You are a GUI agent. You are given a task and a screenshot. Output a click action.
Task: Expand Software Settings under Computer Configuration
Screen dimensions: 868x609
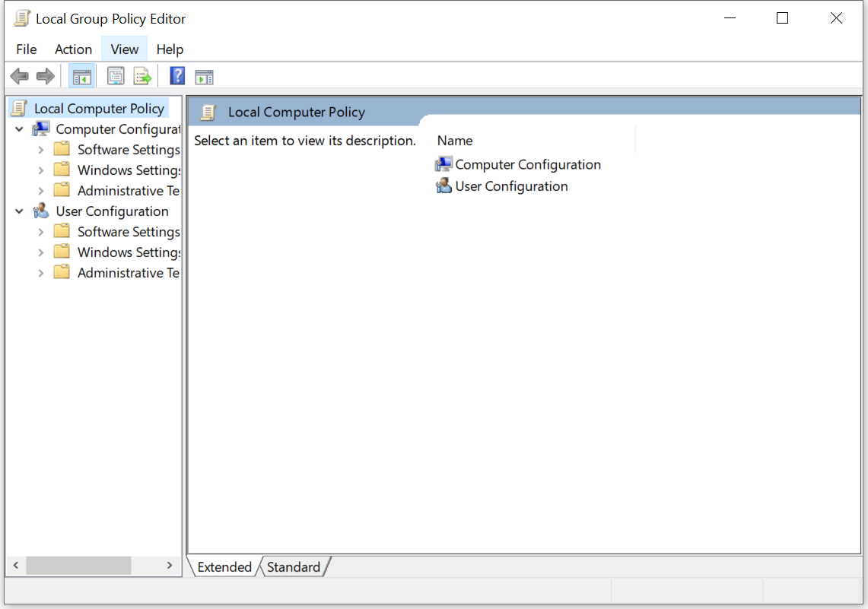(x=40, y=150)
